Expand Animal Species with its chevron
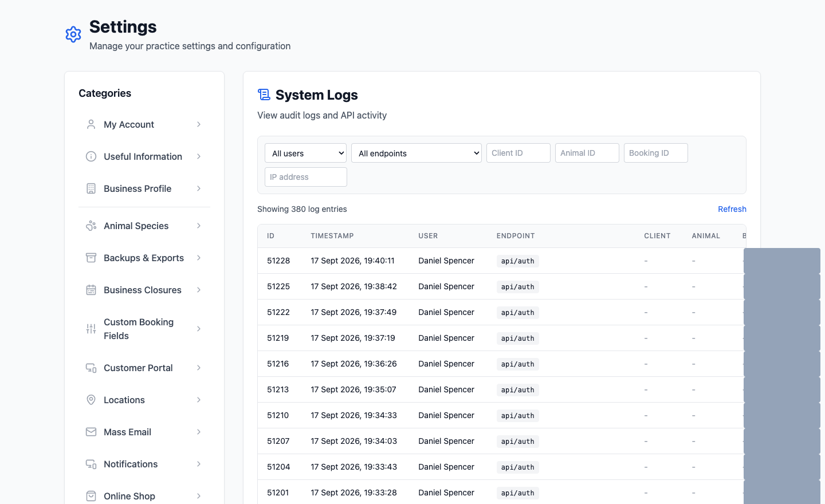This screenshot has height=504, width=825. coord(199,226)
